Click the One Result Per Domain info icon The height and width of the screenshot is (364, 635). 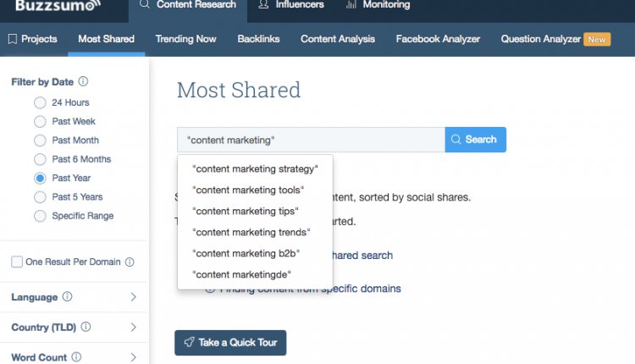(130, 262)
